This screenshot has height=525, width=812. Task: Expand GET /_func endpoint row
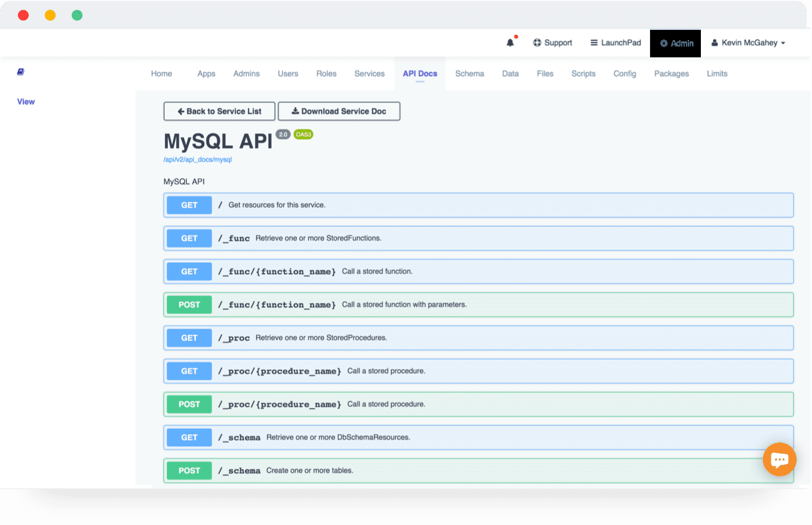[x=478, y=238]
